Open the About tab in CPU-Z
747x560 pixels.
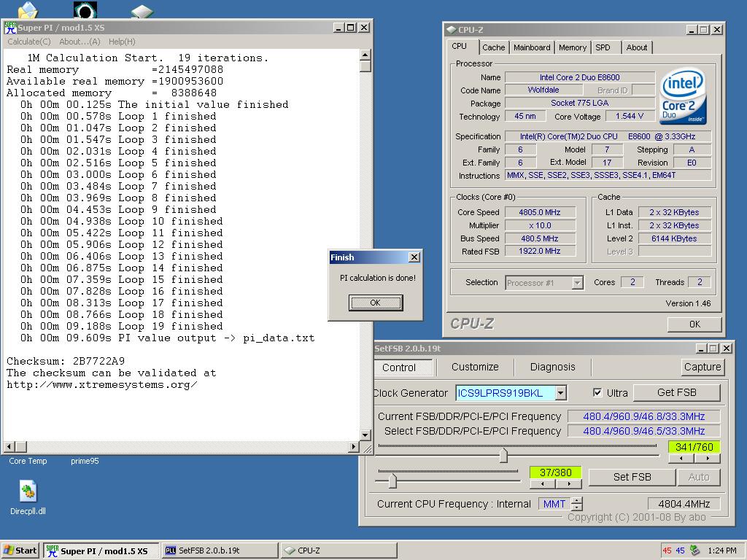click(636, 47)
